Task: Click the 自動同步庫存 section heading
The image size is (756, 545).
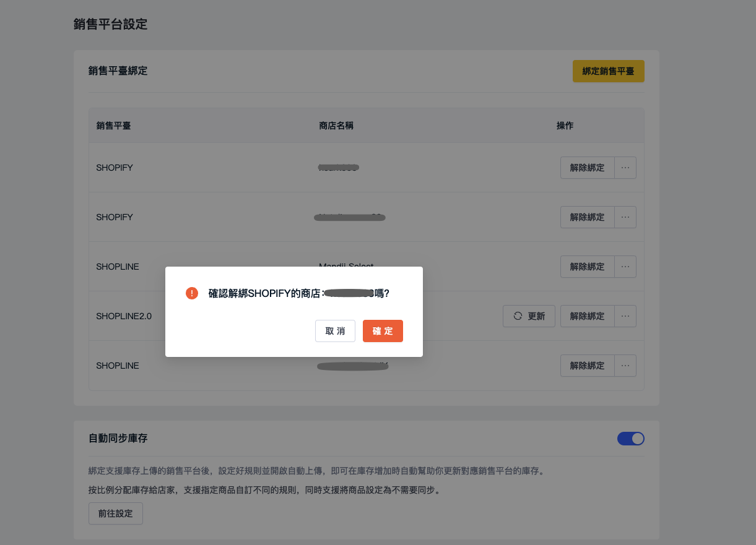Action: (x=118, y=438)
